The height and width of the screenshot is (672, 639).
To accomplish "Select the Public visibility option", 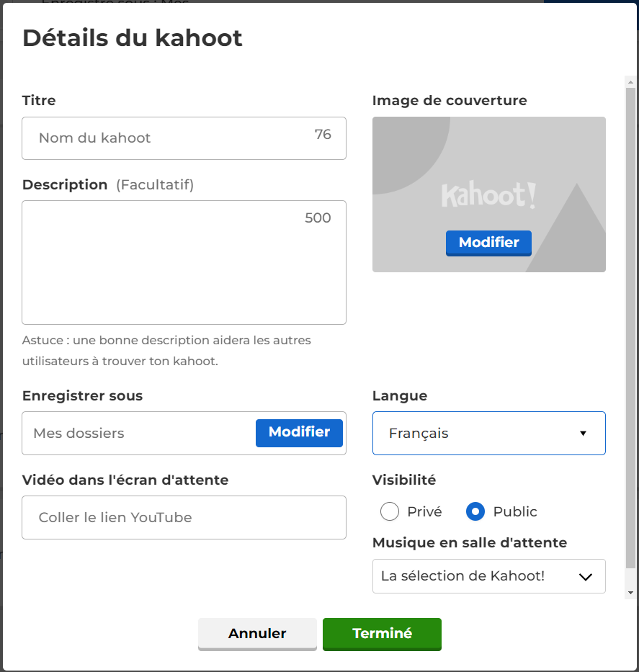I will pos(475,511).
